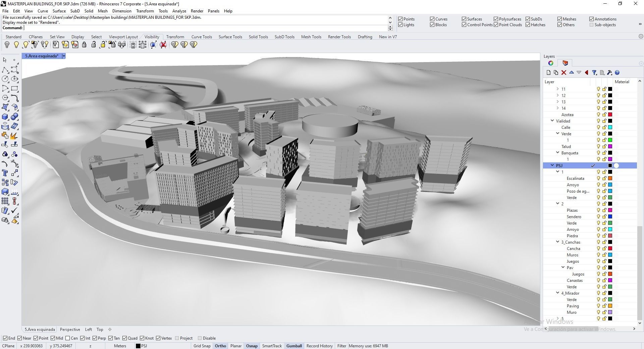The height and width of the screenshot is (349, 644).
Task: Toggle Grid Snap in status bar
Action: pyautogui.click(x=202, y=346)
